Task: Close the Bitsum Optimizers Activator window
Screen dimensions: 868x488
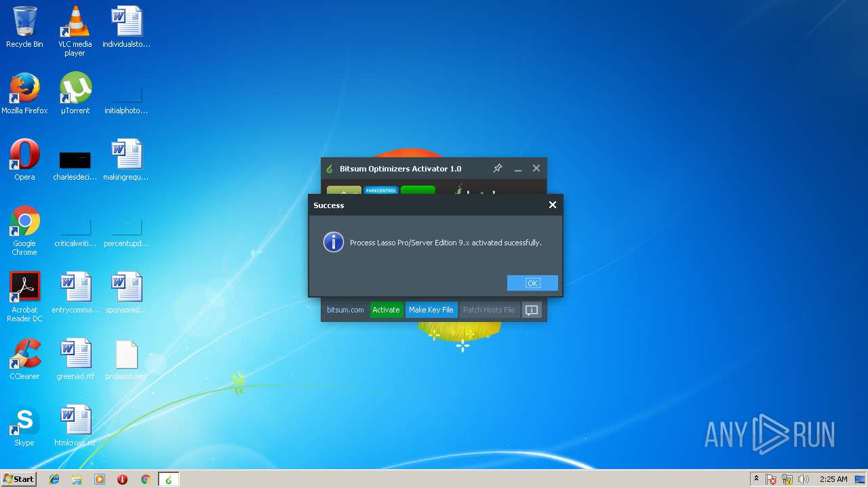Action: (536, 168)
